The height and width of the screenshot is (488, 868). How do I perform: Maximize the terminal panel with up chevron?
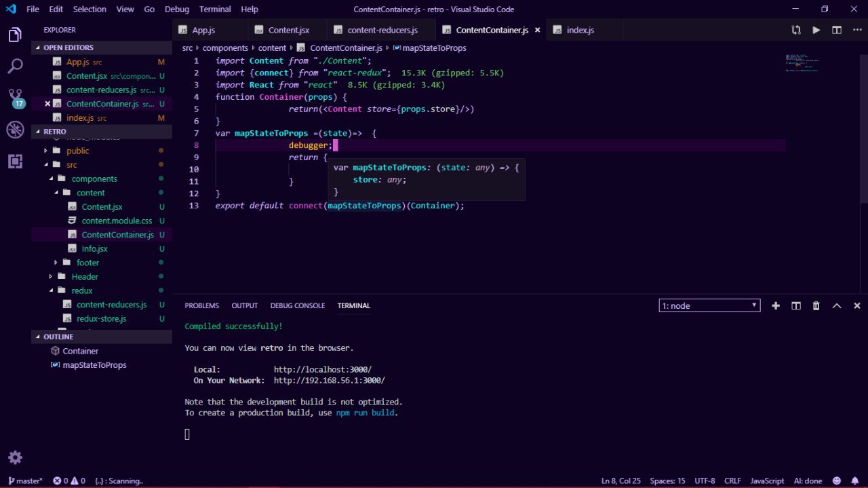pos(837,306)
